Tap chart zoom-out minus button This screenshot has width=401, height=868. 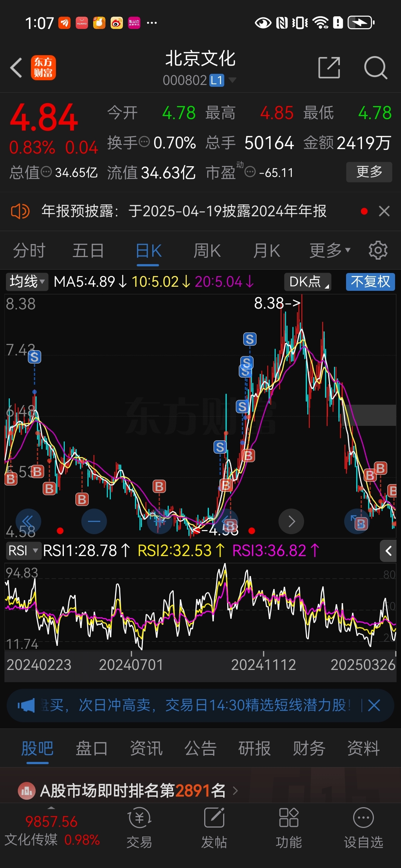94,521
